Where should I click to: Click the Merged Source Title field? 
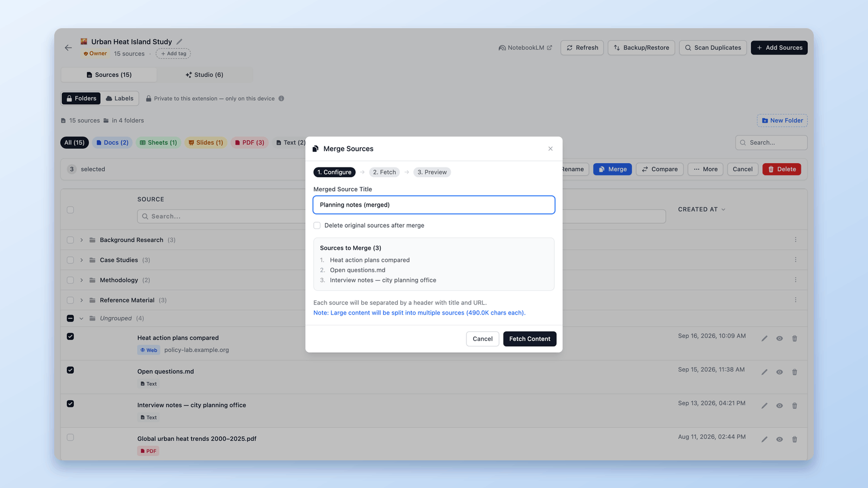[x=434, y=205]
